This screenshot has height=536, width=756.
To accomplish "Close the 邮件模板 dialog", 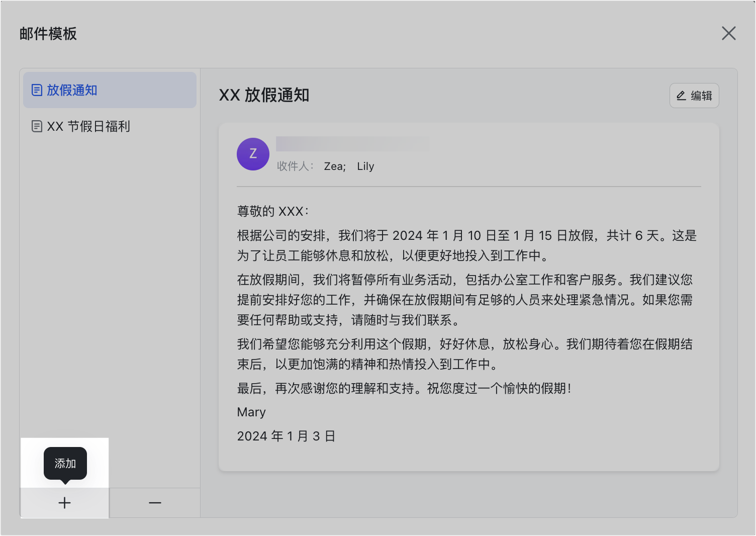I will pyautogui.click(x=728, y=34).
